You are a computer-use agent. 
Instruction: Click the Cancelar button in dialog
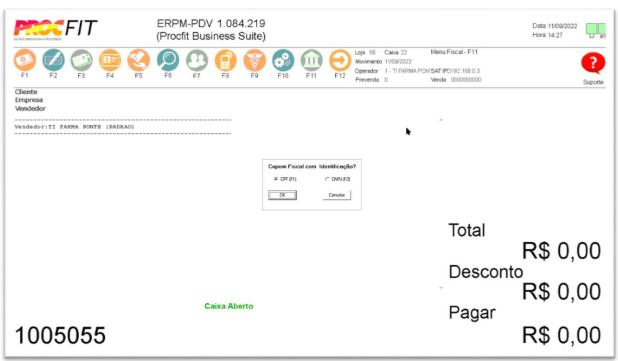(337, 195)
